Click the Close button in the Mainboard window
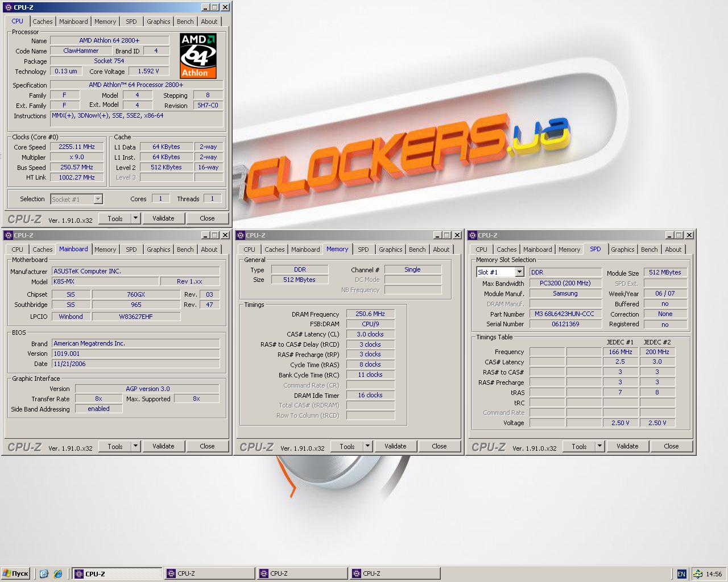Screen dimensions: 728x582 click(207, 446)
